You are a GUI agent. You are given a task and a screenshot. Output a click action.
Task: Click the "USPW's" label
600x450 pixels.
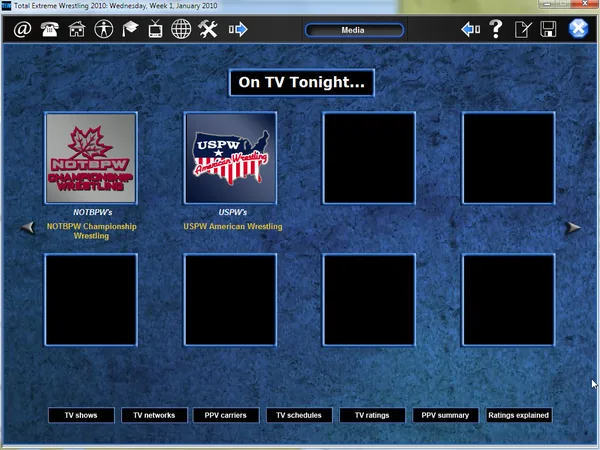pyautogui.click(x=233, y=212)
